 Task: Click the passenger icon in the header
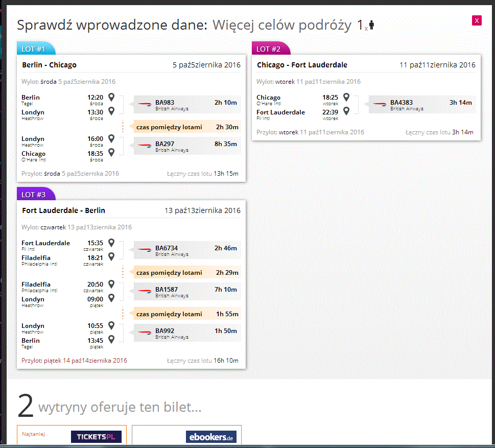pyautogui.click(x=371, y=25)
